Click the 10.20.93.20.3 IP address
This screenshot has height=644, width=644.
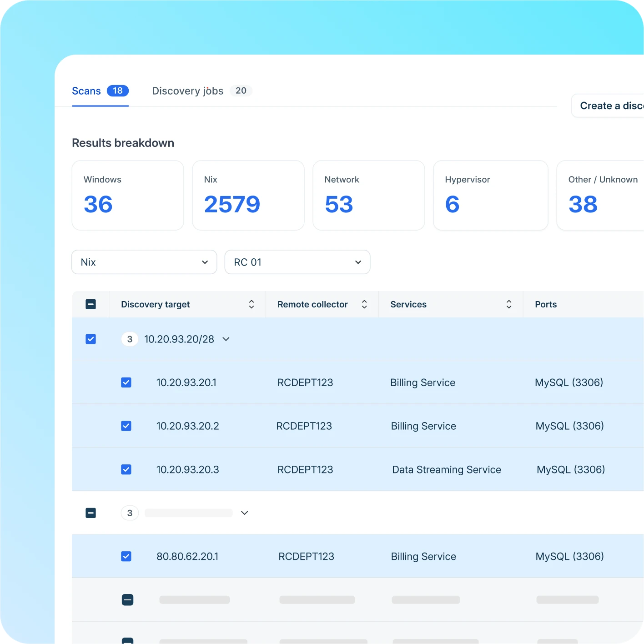[x=188, y=469]
